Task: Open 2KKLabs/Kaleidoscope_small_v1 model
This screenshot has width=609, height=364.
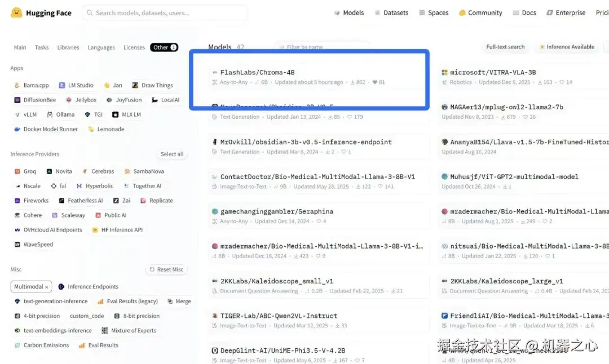Action: [x=276, y=281]
